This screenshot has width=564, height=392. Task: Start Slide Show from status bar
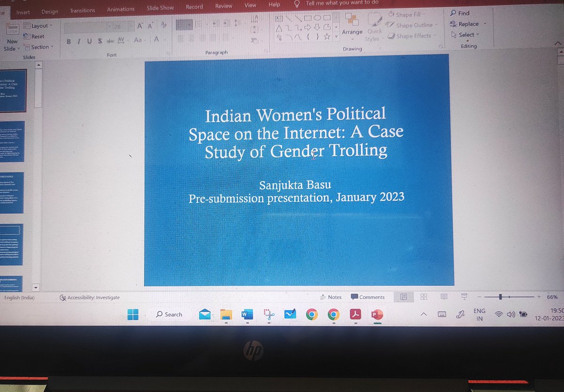pyautogui.click(x=464, y=297)
